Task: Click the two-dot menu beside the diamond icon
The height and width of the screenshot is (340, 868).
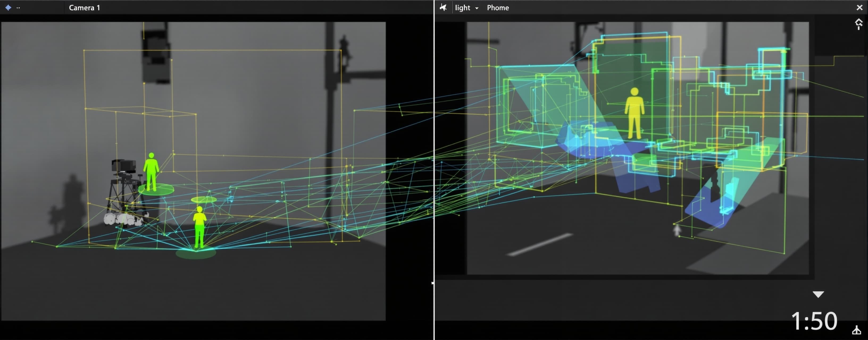Action: (x=18, y=8)
